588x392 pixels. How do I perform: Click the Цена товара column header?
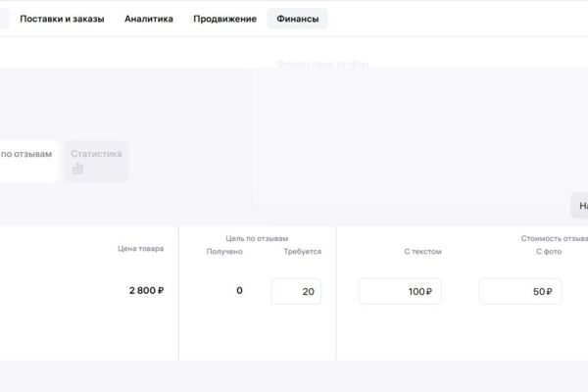coord(140,248)
